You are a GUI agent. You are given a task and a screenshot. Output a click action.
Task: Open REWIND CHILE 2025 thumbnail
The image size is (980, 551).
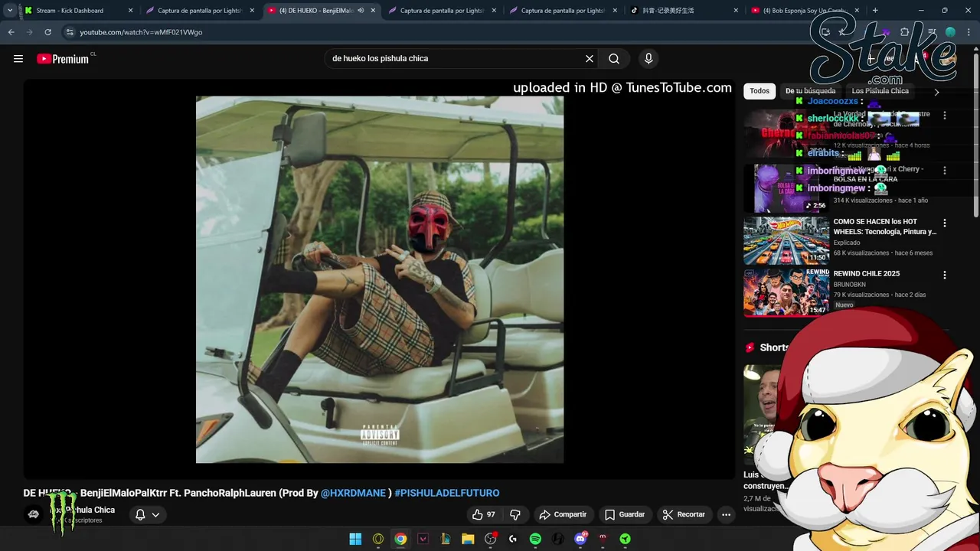click(786, 292)
